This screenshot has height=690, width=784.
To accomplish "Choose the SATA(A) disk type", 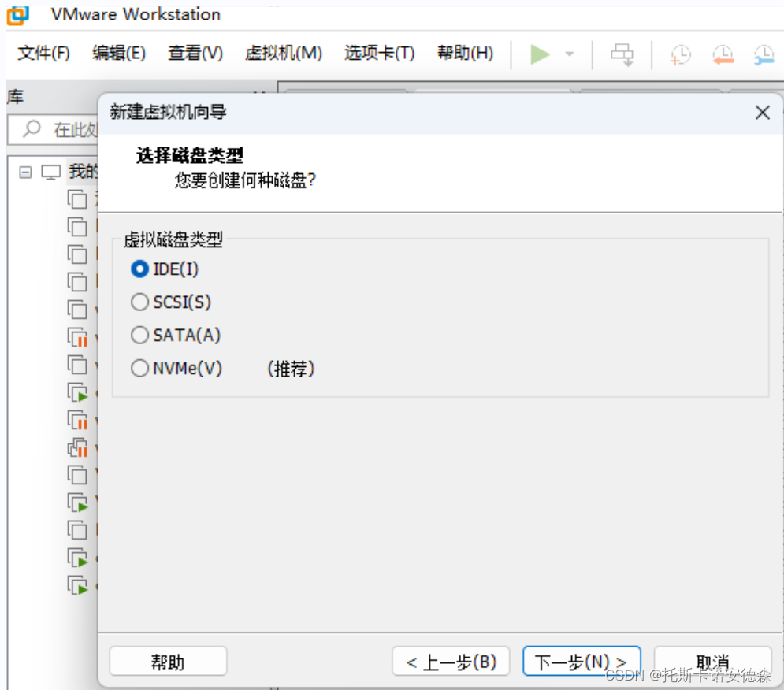I will coord(176,335).
